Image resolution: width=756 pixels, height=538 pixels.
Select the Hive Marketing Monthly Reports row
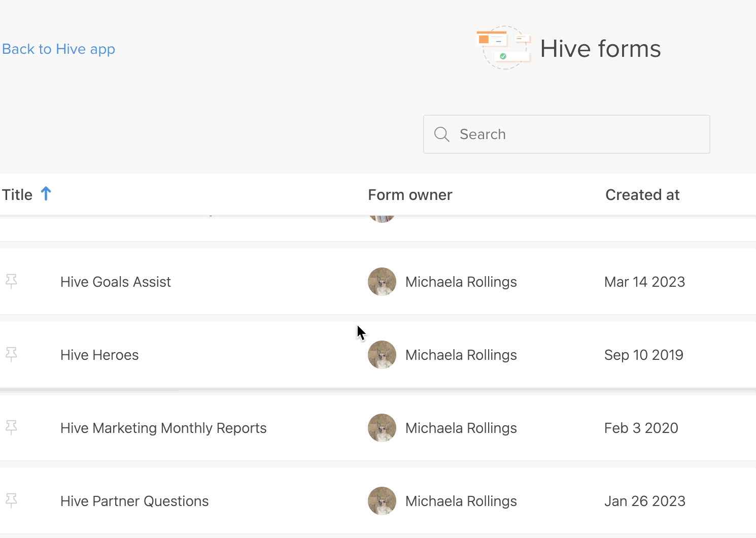(163, 428)
